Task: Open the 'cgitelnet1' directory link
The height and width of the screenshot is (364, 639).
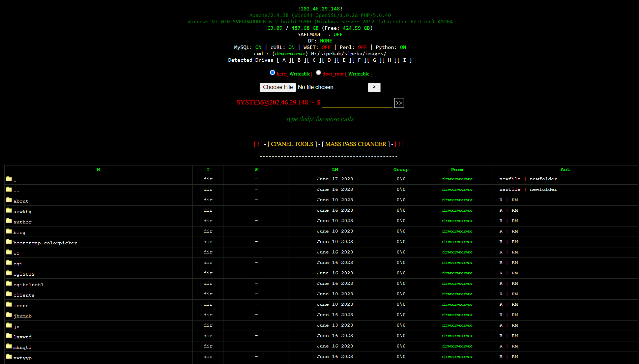Action: click(29, 285)
